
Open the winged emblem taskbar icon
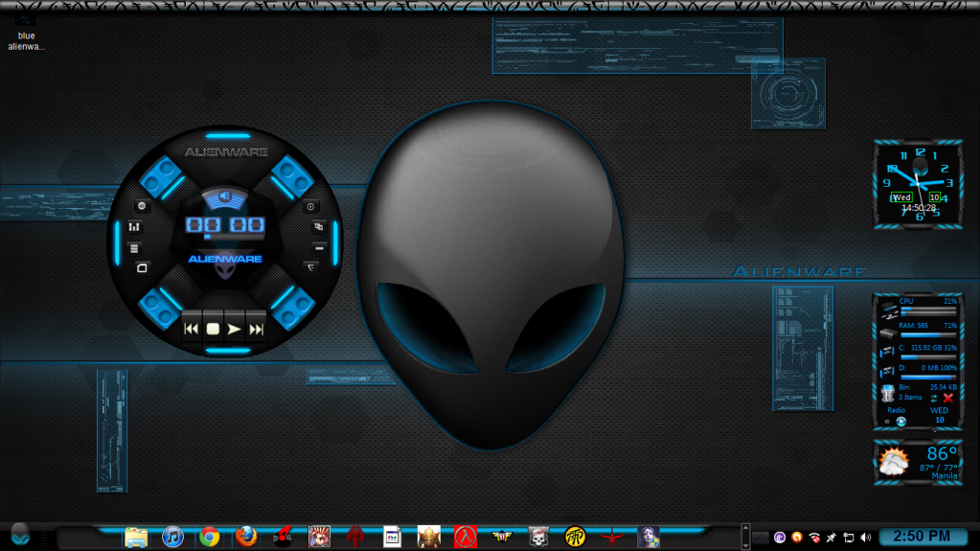[502, 537]
